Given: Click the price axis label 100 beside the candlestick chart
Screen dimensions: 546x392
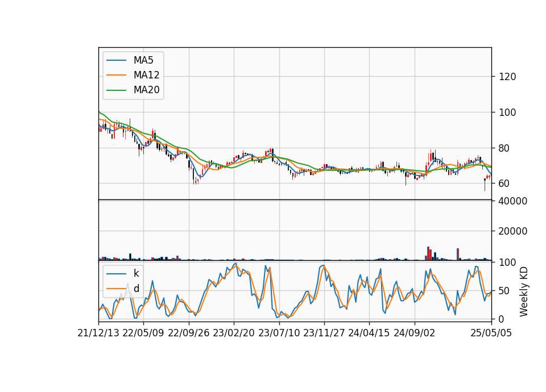Looking at the screenshot, I should (507, 112).
